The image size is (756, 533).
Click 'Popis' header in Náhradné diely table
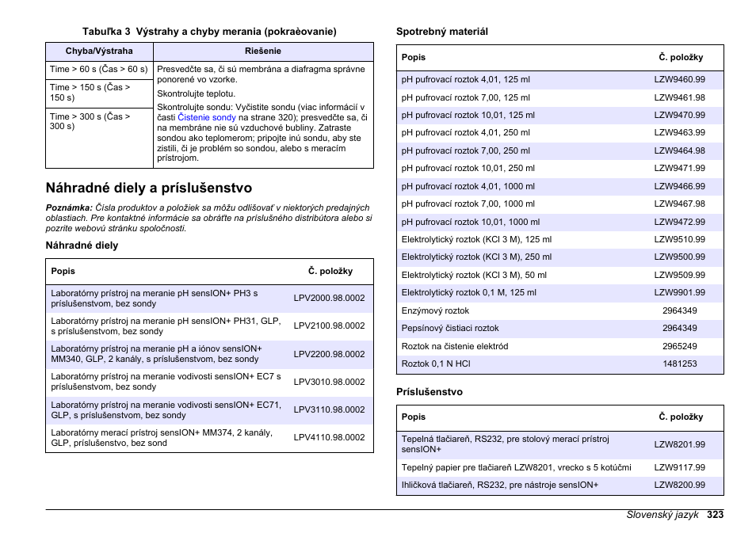click(x=63, y=272)
